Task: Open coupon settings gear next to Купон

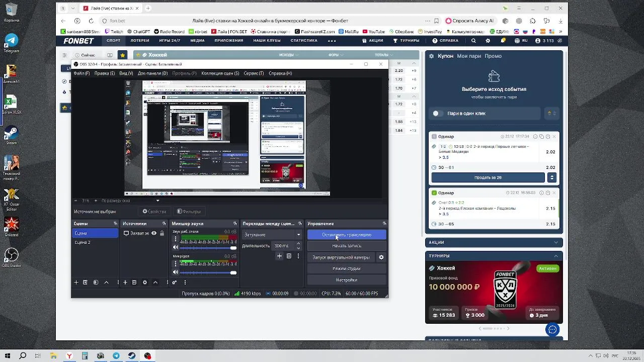Action: tap(431, 56)
